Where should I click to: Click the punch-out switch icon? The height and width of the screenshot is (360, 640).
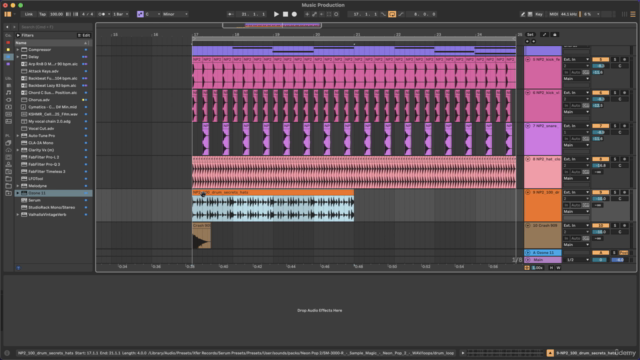click(x=401, y=14)
